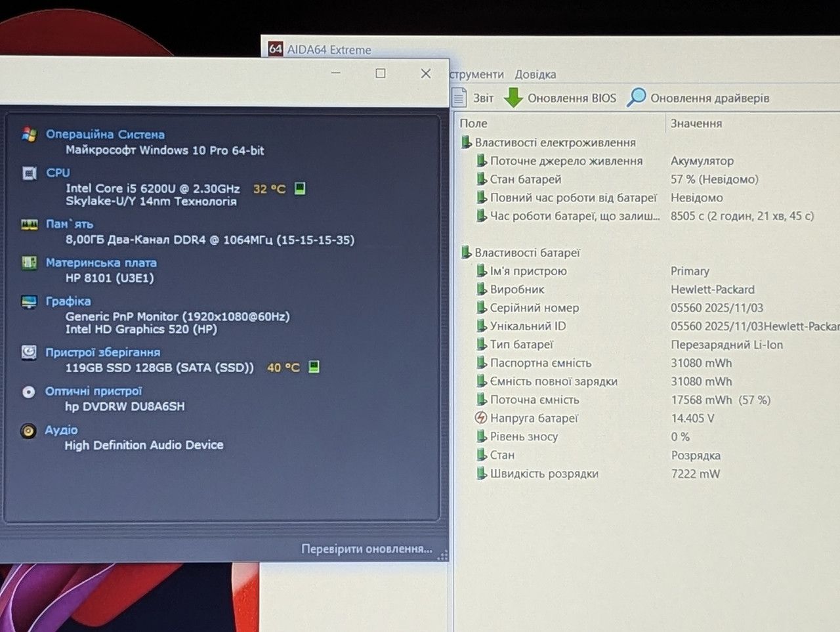
Task: Open the partially hidden Інструменти menu
Action: 476,74
